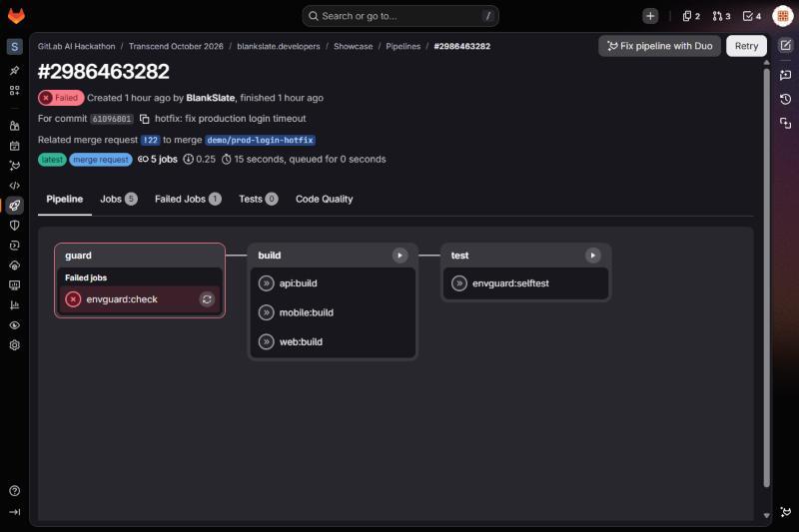
Task: Select the Pipeline tab
Action: coord(64,199)
